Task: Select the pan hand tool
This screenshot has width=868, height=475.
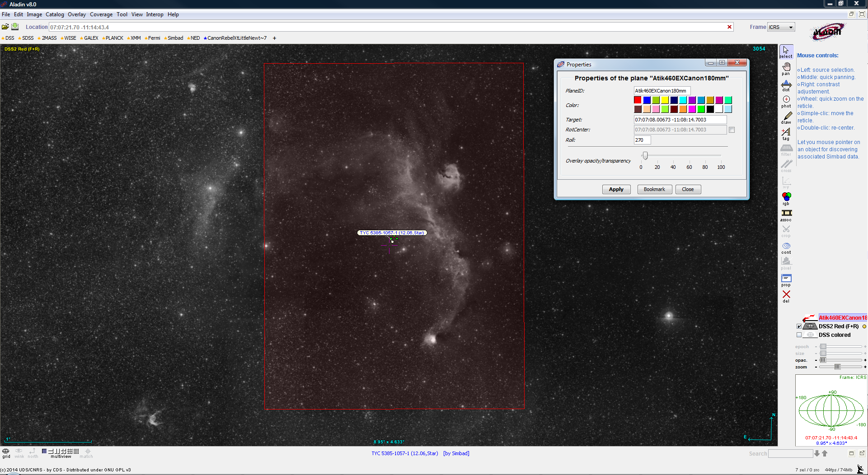Action: click(786, 68)
